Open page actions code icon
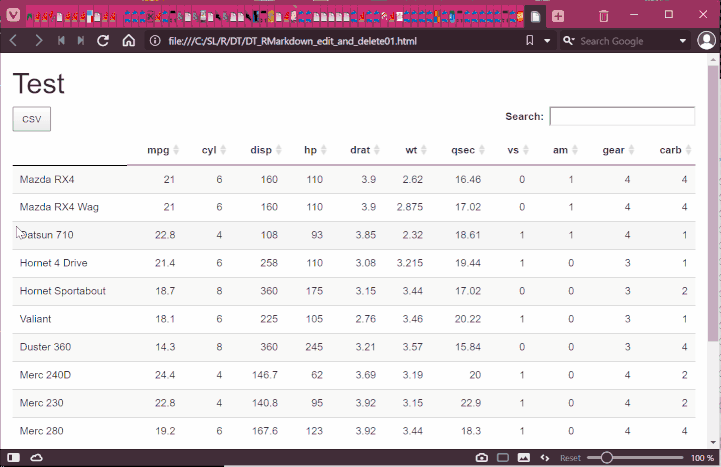Viewport: 721px width, 467px height. [545, 457]
